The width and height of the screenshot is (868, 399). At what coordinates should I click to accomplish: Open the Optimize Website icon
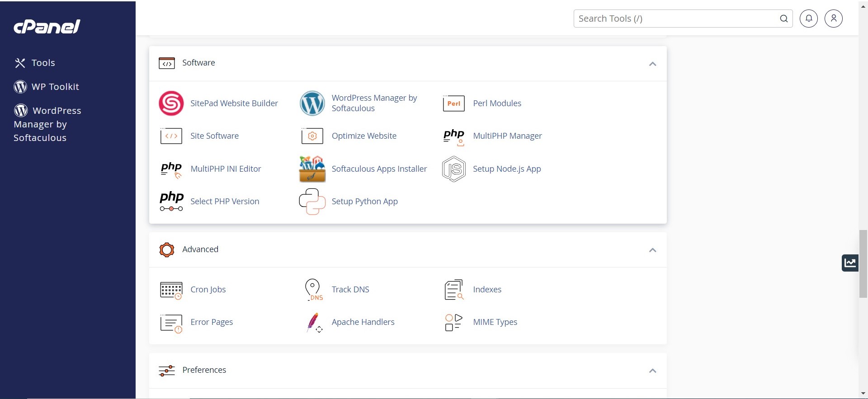click(312, 136)
